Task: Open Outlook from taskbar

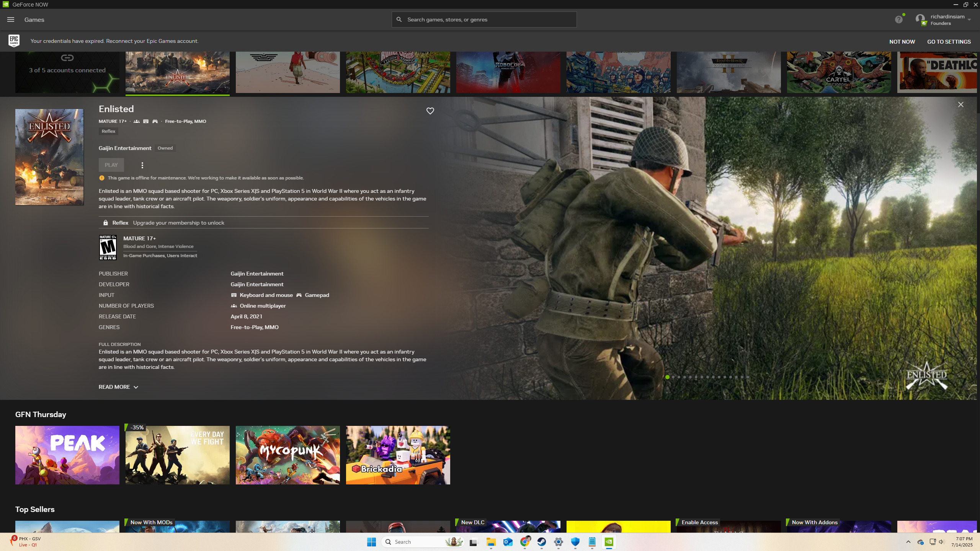Action: pos(508,542)
